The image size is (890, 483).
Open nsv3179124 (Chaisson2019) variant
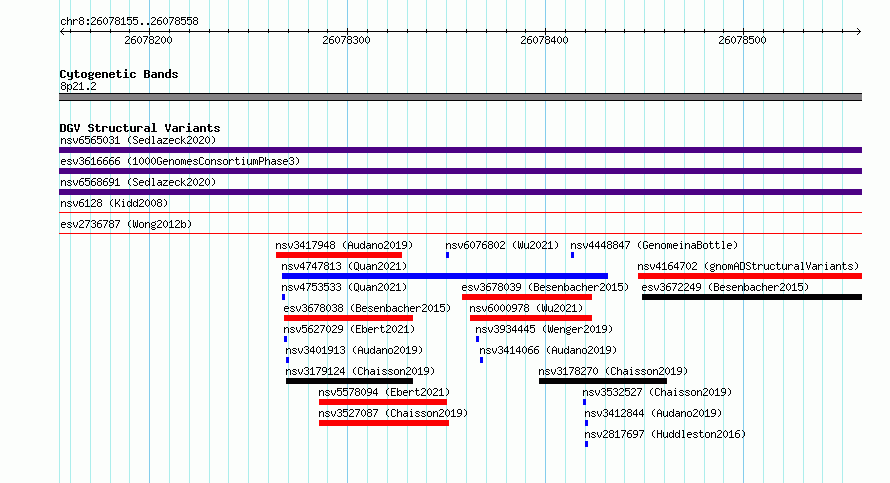click(360, 371)
